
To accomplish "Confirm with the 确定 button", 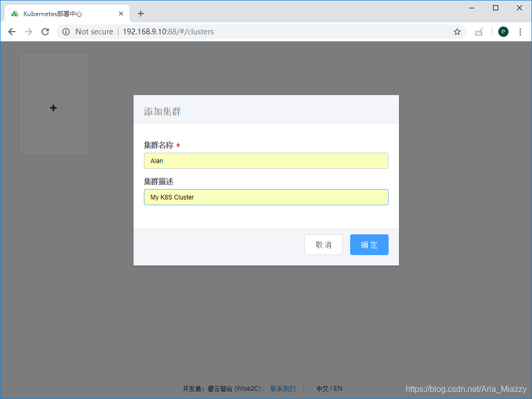I will pyautogui.click(x=369, y=245).
